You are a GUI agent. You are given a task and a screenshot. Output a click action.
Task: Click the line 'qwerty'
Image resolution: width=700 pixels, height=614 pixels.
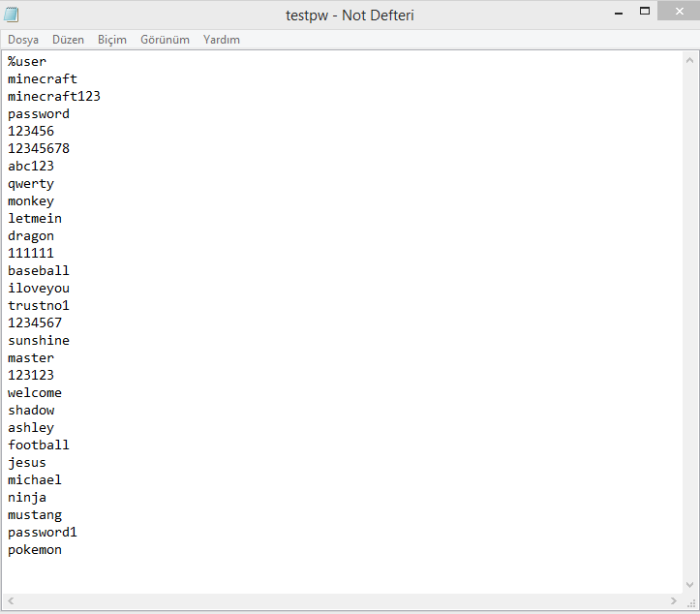pyautogui.click(x=31, y=184)
